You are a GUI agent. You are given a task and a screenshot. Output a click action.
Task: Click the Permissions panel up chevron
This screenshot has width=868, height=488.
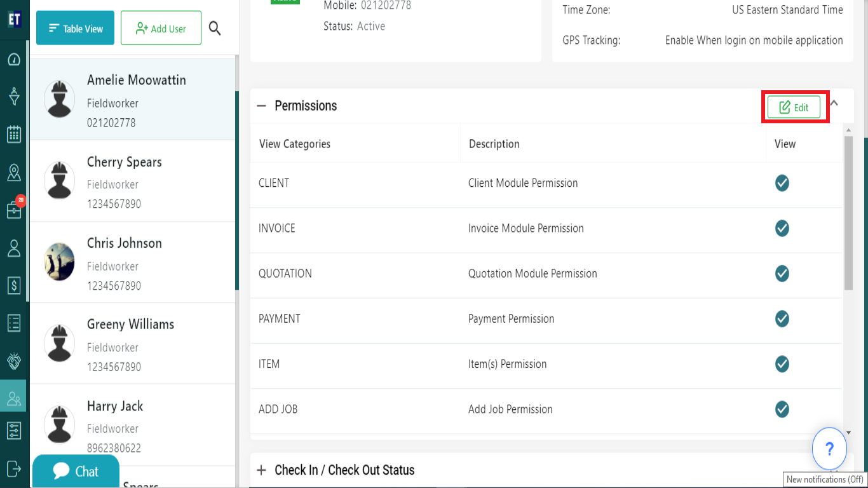click(834, 102)
